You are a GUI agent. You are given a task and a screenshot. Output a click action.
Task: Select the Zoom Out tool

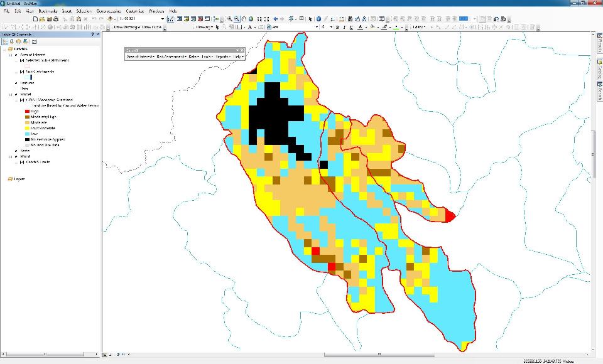click(237, 18)
